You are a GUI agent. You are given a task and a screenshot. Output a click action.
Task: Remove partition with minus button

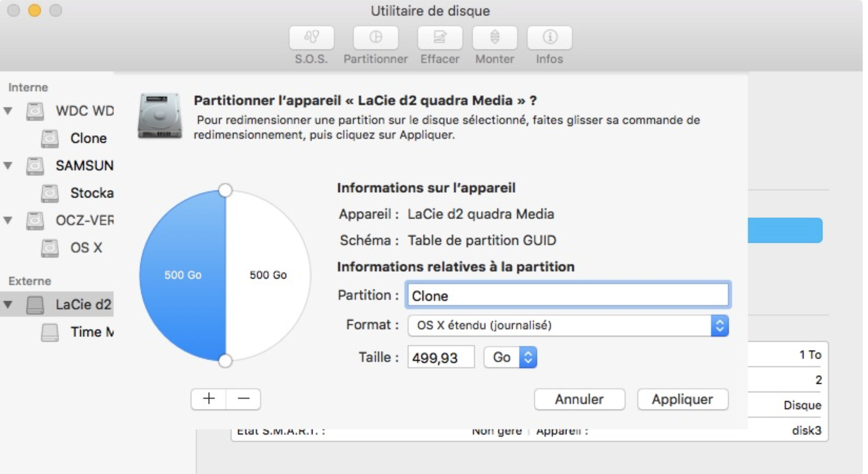tap(243, 399)
